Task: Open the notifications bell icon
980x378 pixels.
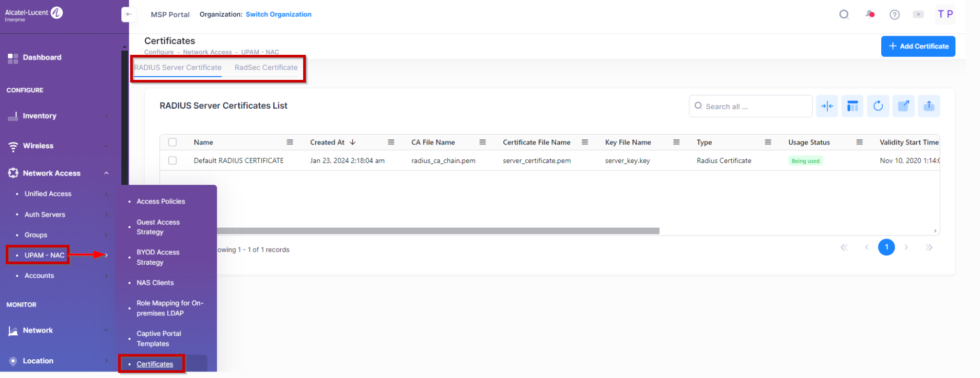Action: tap(870, 14)
